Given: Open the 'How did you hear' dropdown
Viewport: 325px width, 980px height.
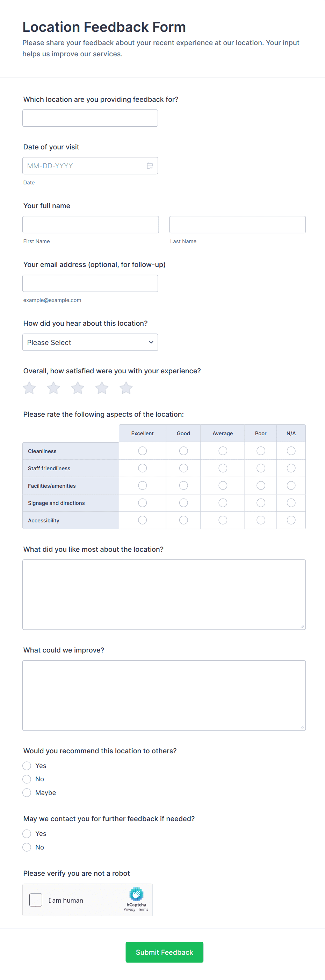Looking at the screenshot, I should click(x=90, y=343).
